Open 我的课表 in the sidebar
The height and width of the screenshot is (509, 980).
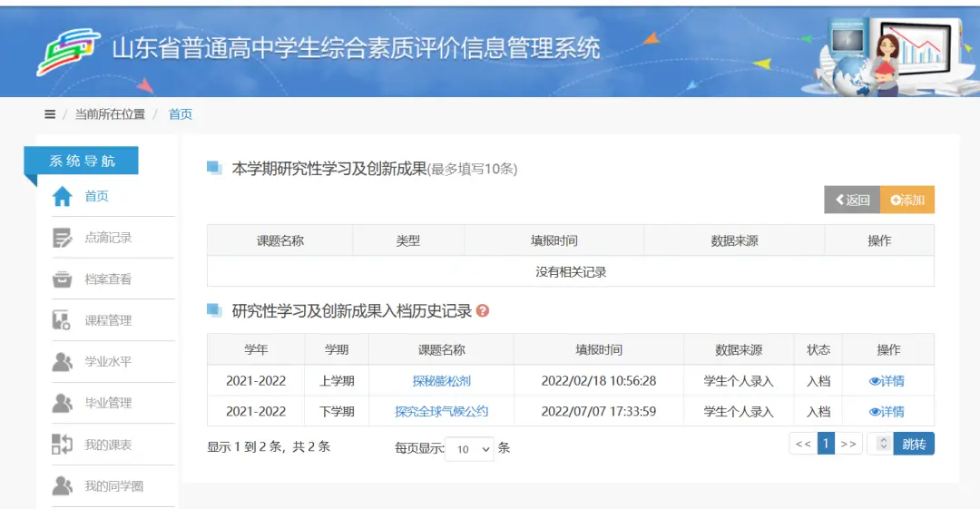(x=108, y=445)
